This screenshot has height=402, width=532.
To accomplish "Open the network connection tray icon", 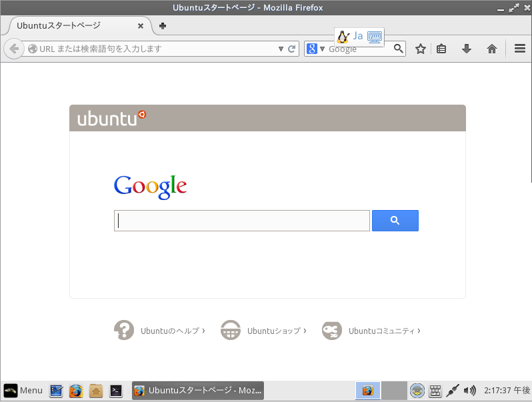I will click(x=453, y=391).
